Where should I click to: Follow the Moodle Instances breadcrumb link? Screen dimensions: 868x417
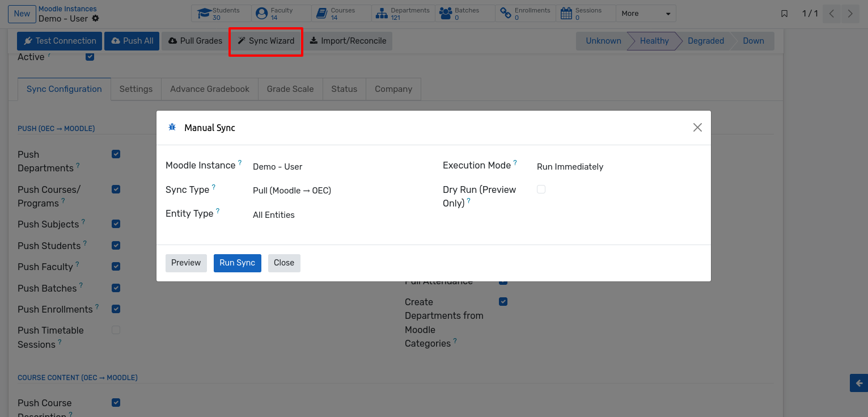(x=67, y=9)
